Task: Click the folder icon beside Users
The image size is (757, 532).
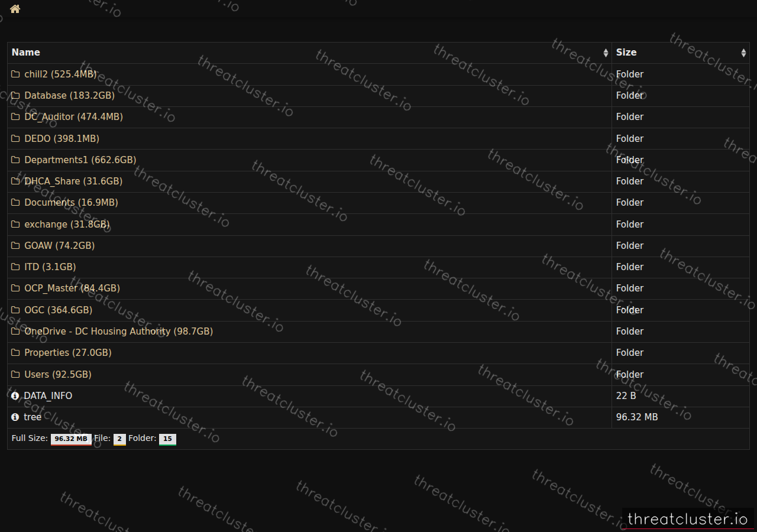Action: [15, 374]
